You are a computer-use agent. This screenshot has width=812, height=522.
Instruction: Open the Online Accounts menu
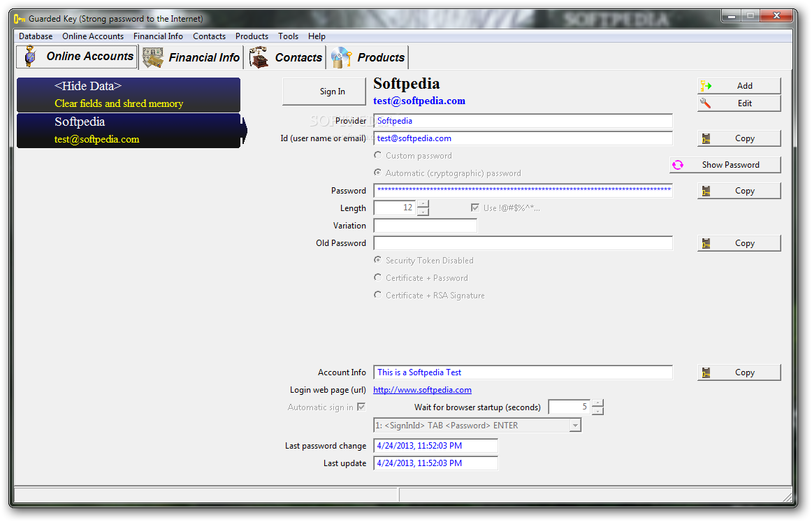(x=93, y=36)
